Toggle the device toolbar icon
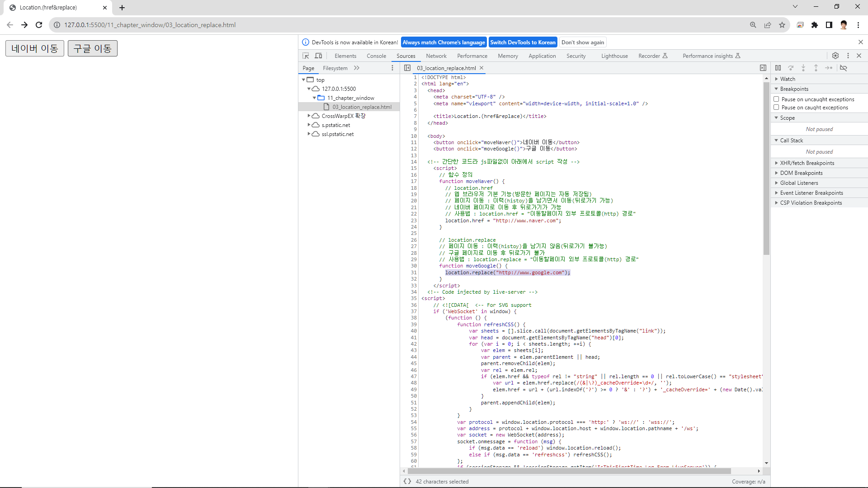The width and height of the screenshot is (868, 488). [x=318, y=56]
